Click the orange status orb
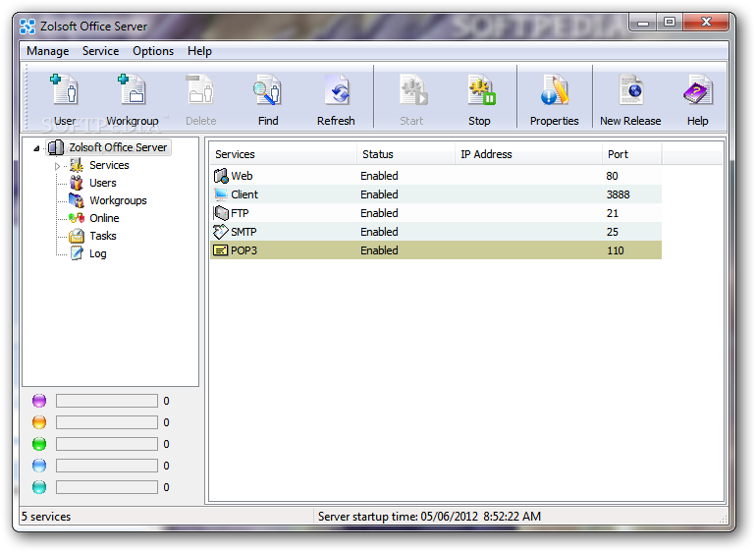The image size is (756, 552). [39, 422]
